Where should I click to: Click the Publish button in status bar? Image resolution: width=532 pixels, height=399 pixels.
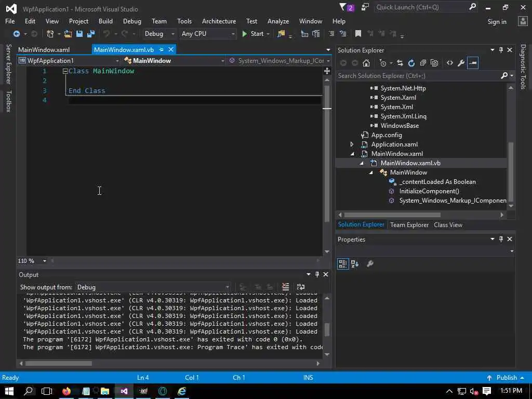coord(506,377)
